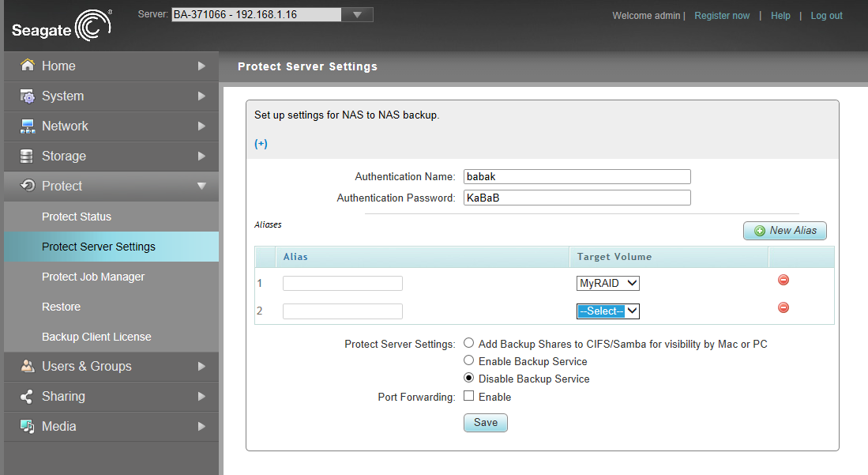Click the Users & Groups people icon
The image size is (868, 475).
(28, 367)
